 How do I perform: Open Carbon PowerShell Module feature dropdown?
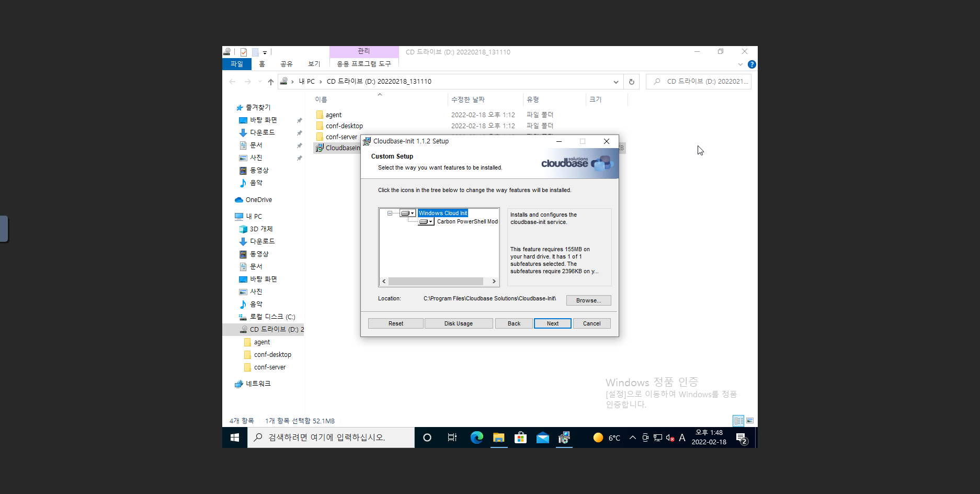click(426, 222)
